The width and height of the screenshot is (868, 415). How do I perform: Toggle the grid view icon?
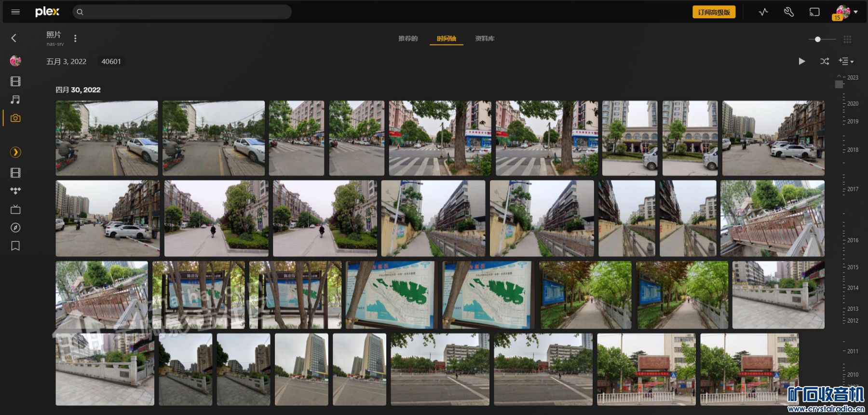click(847, 39)
